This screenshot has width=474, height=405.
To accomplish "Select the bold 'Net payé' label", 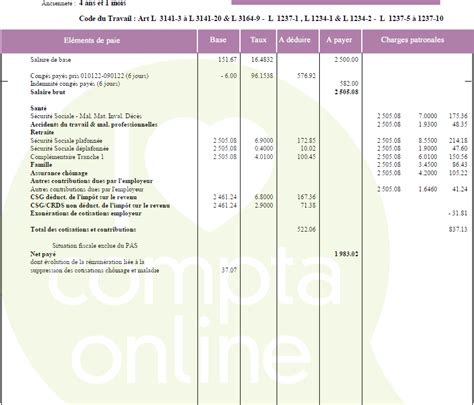I will 43,254.
